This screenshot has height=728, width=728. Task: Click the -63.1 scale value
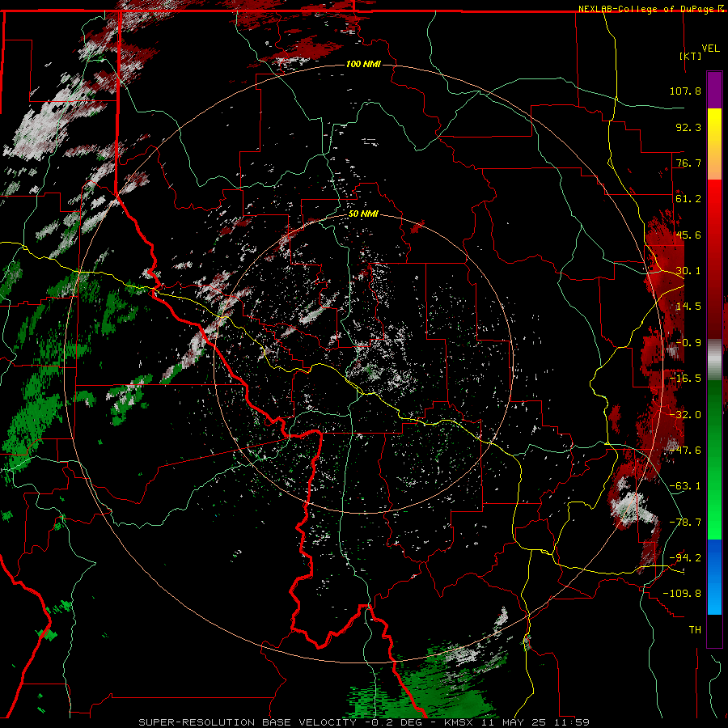[x=685, y=486]
